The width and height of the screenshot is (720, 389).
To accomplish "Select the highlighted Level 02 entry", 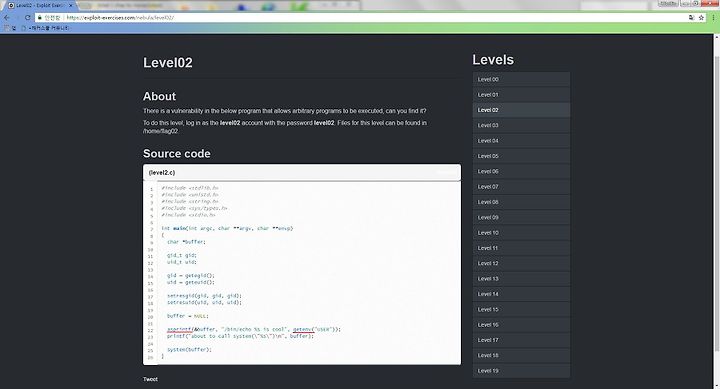I will tap(521, 110).
